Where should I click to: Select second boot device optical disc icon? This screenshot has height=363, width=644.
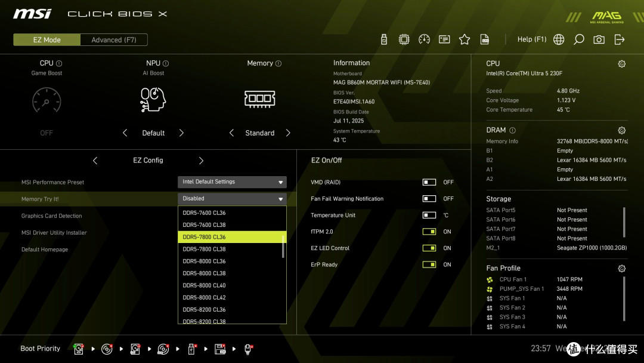(x=107, y=349)
